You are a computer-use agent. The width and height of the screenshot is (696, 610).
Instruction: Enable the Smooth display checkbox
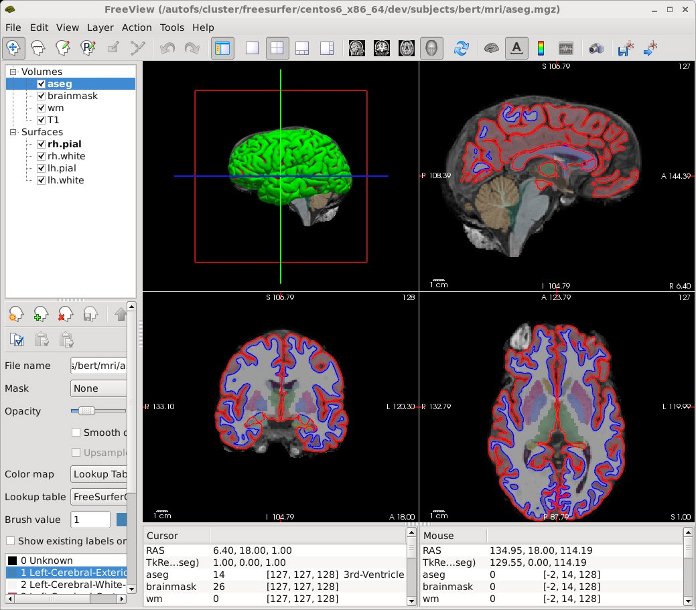[x=77, y=432]
